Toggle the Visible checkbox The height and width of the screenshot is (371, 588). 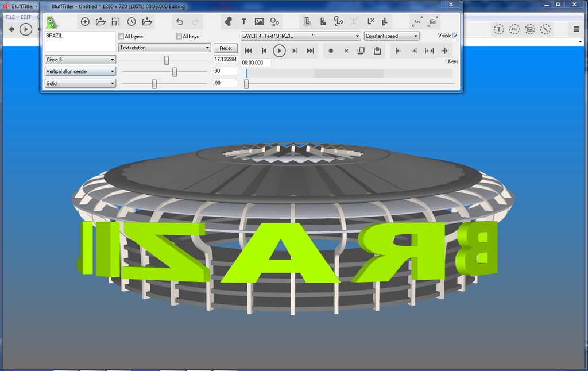click(455, 36)
